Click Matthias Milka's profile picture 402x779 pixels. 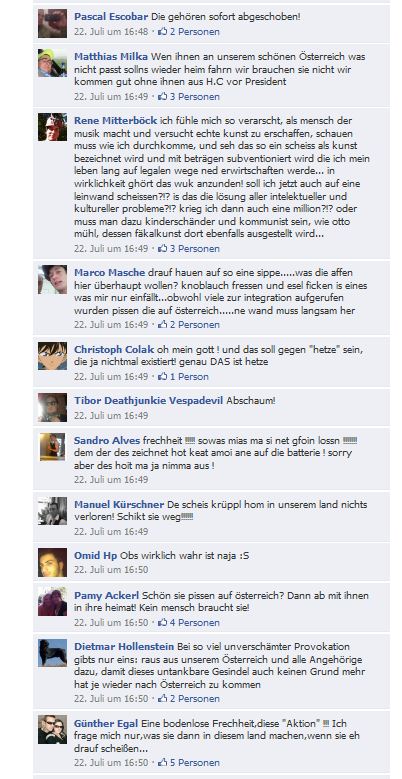pos(52,63)
